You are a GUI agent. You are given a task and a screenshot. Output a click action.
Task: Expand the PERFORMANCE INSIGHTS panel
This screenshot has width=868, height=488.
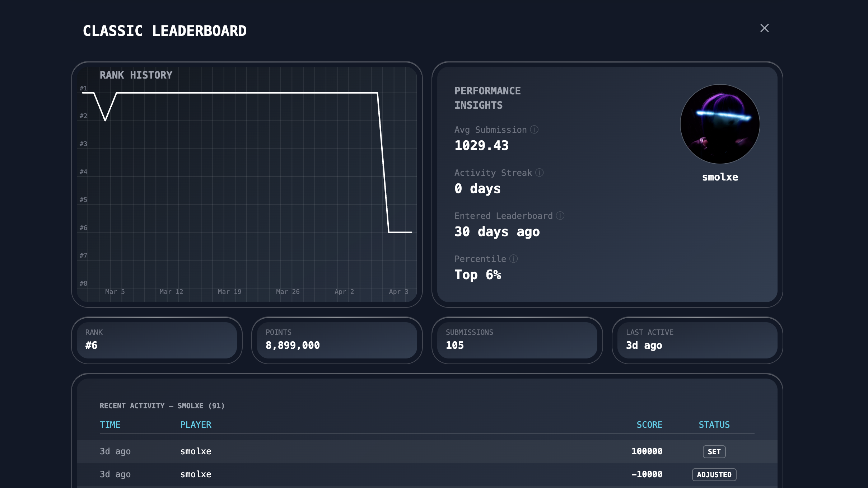(x=487, y=98)
